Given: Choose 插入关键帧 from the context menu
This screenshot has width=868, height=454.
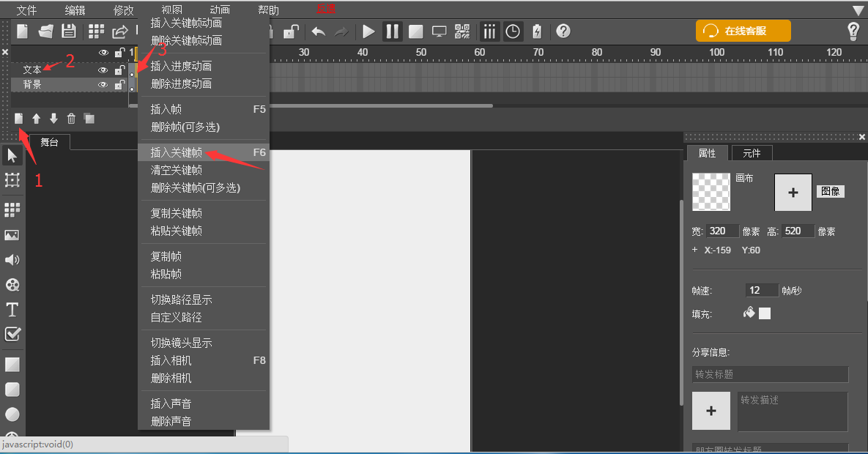Looking at the screenshot, I should point(177,152).
